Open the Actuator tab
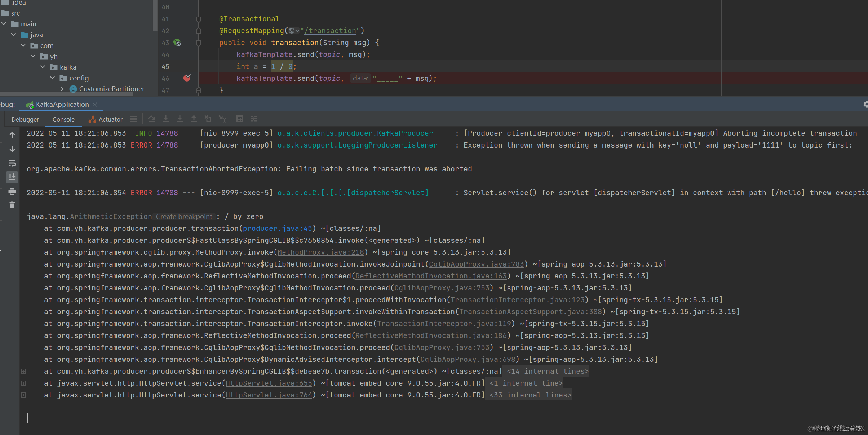 pyautogui.click(x=106, y=119)
